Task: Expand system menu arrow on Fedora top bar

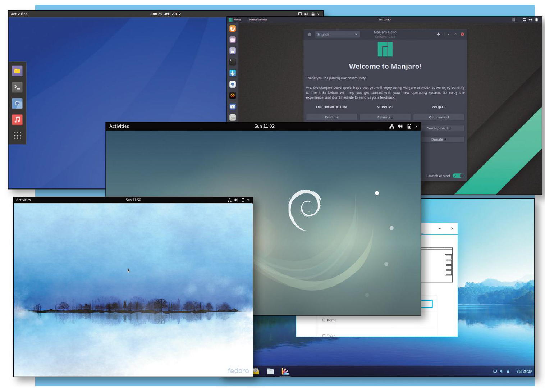Action: coord(248,200)
